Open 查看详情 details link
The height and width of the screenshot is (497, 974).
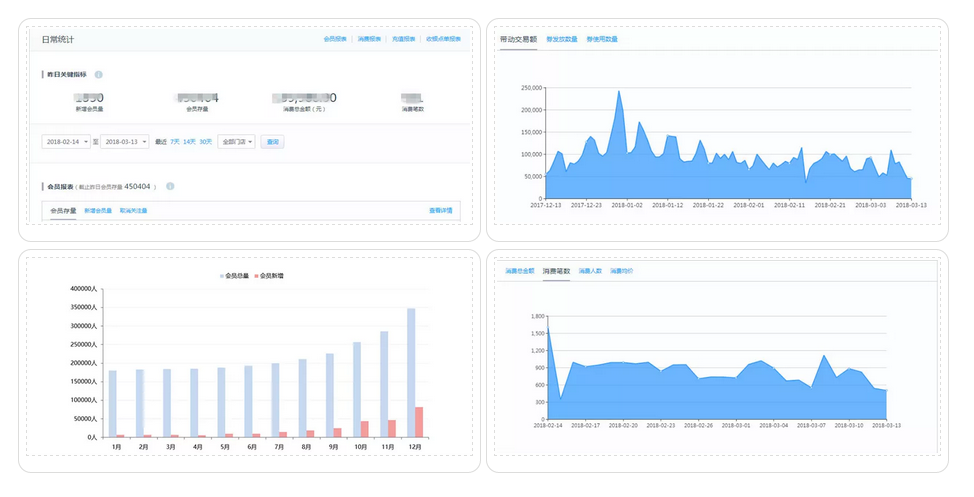point(440,211)
